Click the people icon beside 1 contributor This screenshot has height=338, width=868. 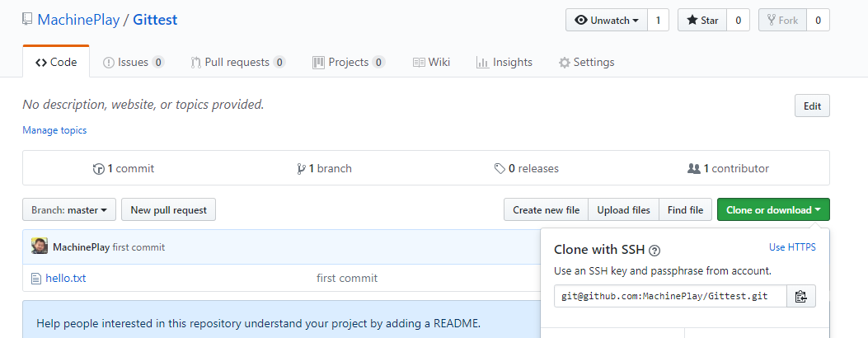tap(693, 169)
